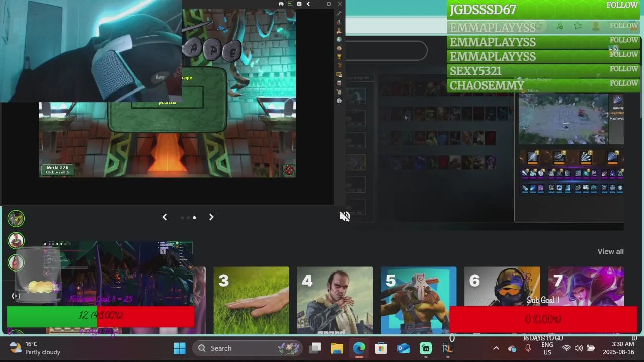This screenshot has height=362, width=644.
Task: Open the RuneLite Configuration wrench icon
Action: click(x=339, y=13)
